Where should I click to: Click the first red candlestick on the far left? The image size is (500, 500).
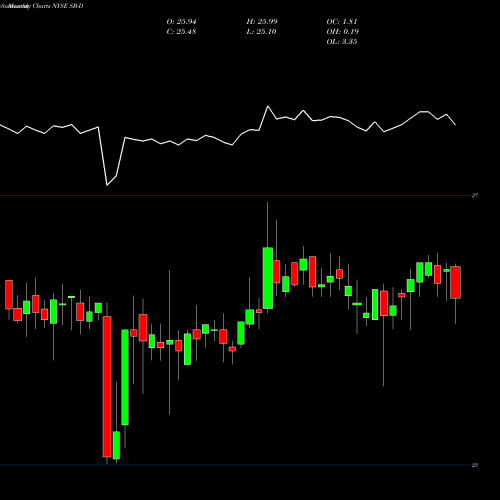[x=9, y=295]
